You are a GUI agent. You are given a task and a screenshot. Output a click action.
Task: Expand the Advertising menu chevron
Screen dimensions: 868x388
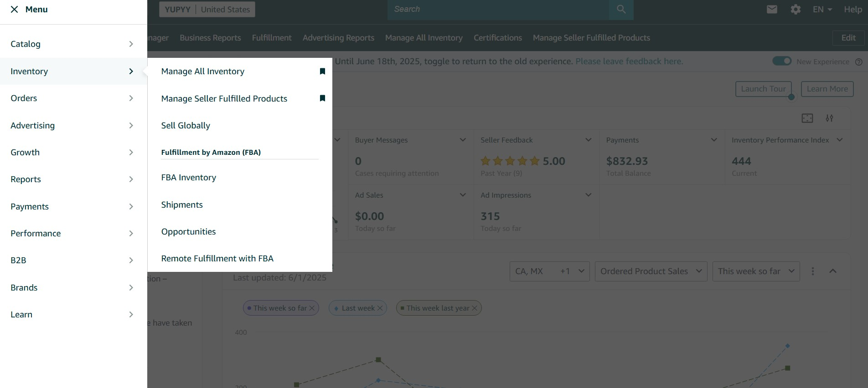pos(131,125)
